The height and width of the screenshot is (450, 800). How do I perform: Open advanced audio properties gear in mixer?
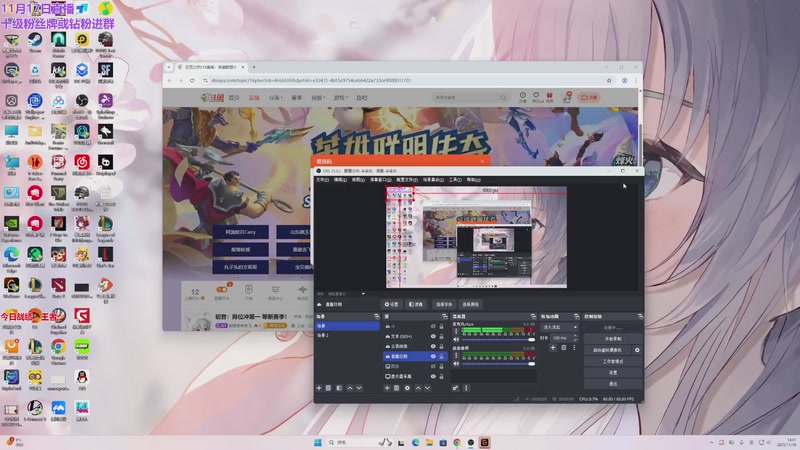(x=455, y=388)
